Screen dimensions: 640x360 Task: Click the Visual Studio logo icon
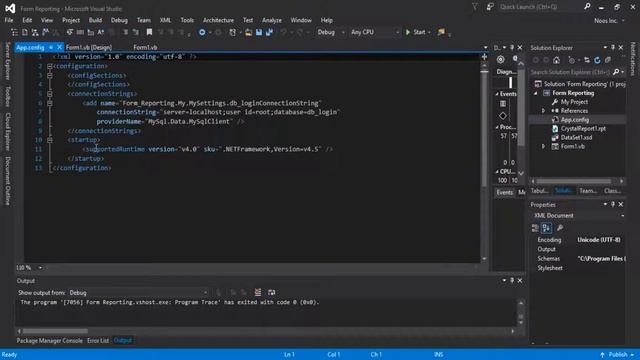tap(10, 8)
